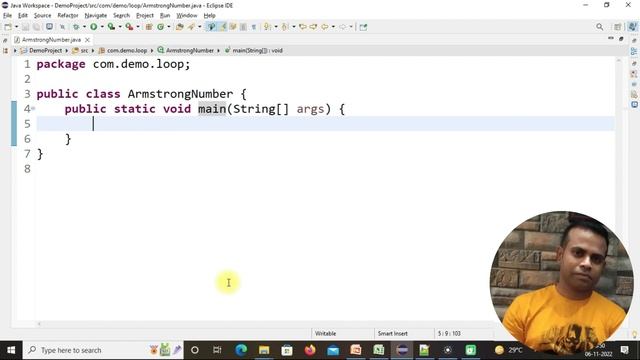Click the ArmstrongNumber class breadcrumb
The height and width of the screenshot is (360, 640).
(x=185, y=51)
